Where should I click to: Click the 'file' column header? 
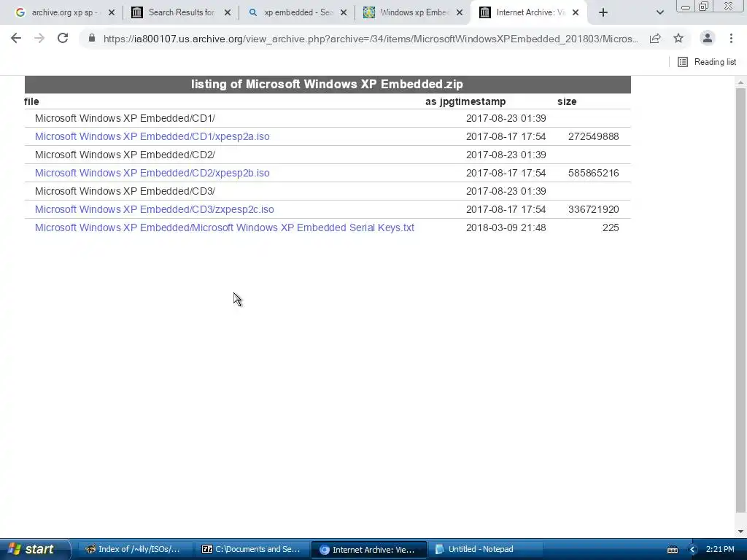[x=31, y=101]
